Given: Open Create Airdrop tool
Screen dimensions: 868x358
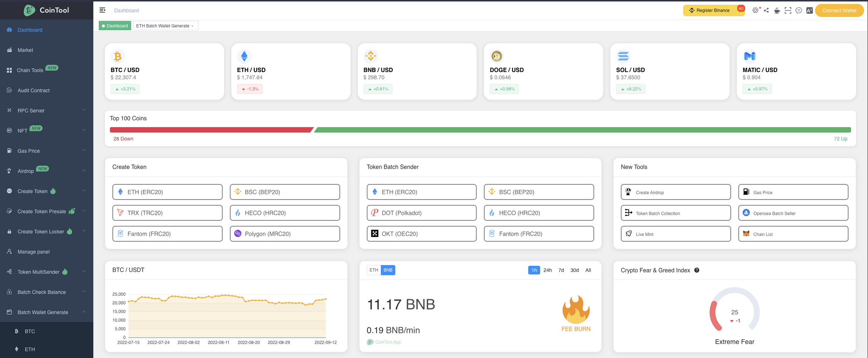Looking at the screenshot, I should tap(676, 192).
